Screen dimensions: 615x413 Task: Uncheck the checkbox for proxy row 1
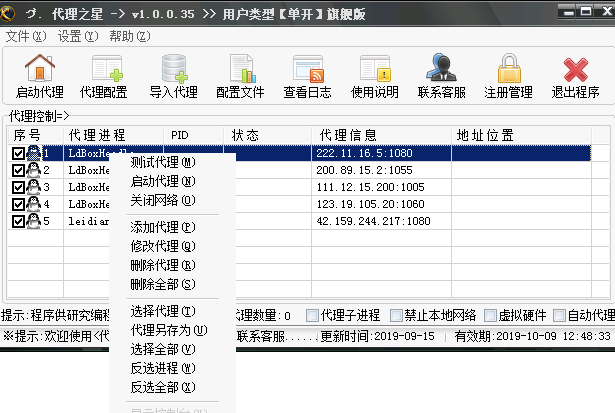tap(19, 153)
